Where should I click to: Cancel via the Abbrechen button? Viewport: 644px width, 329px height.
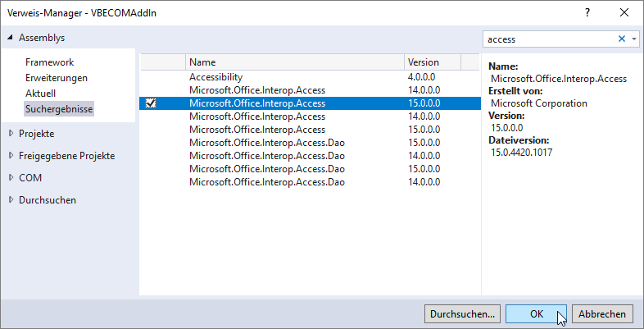pyautogui.click(x=602, y=314)
